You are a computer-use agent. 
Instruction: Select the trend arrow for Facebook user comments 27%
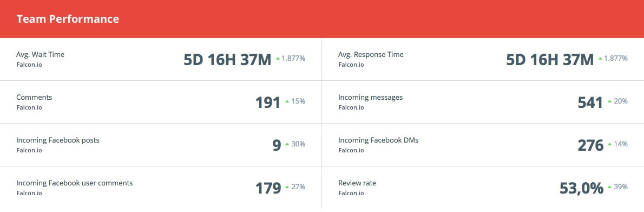coord(287,187)
